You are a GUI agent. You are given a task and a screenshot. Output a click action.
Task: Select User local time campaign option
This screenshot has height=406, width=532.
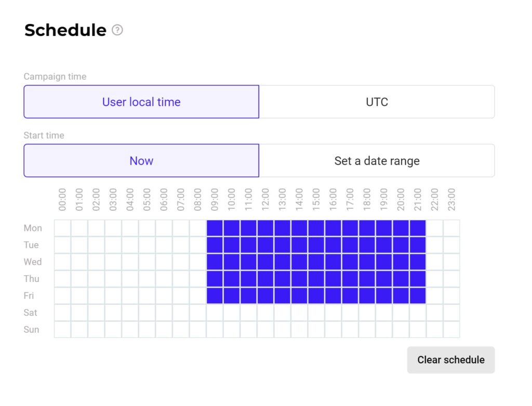click(141, 102)
